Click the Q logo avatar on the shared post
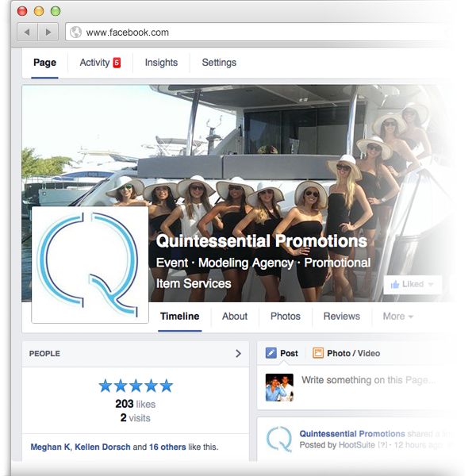This screenshot has width=476, height=476. 279,440
